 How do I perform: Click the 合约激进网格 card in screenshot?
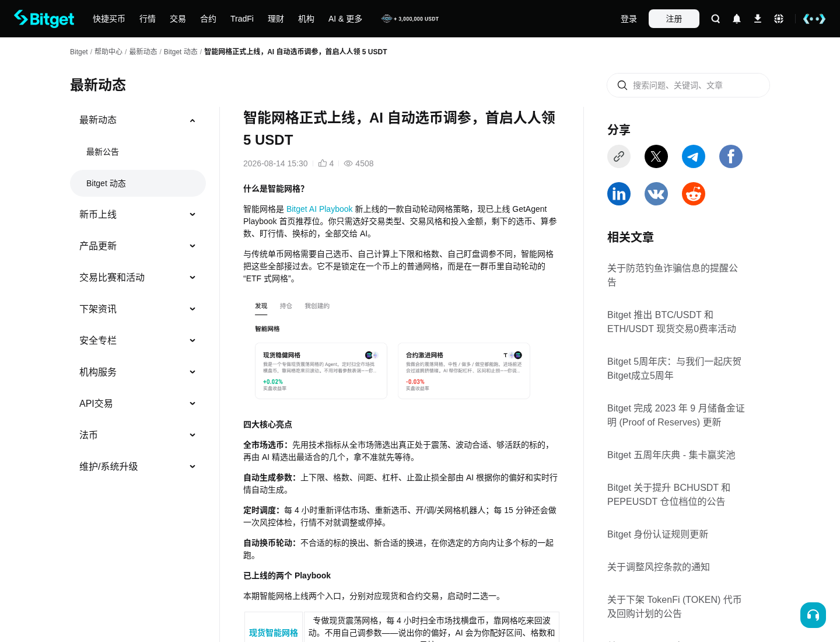[464, 371]
